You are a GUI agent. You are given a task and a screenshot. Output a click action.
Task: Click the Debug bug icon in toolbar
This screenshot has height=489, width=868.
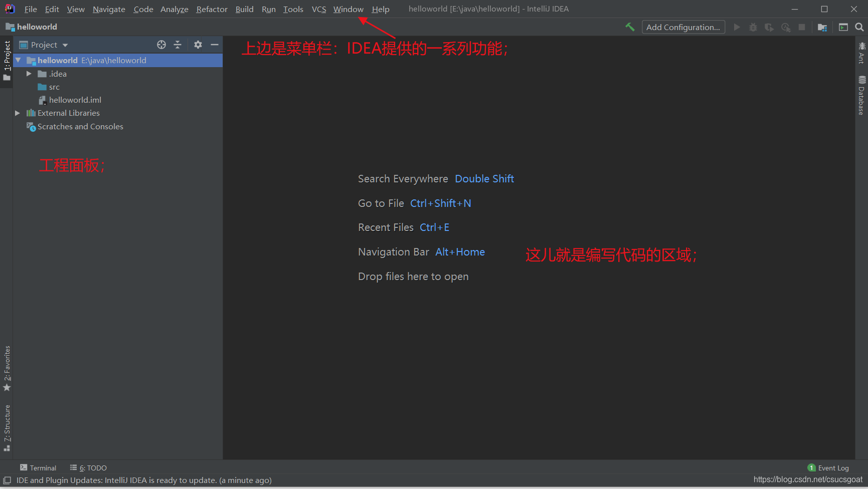coord(753,27)
